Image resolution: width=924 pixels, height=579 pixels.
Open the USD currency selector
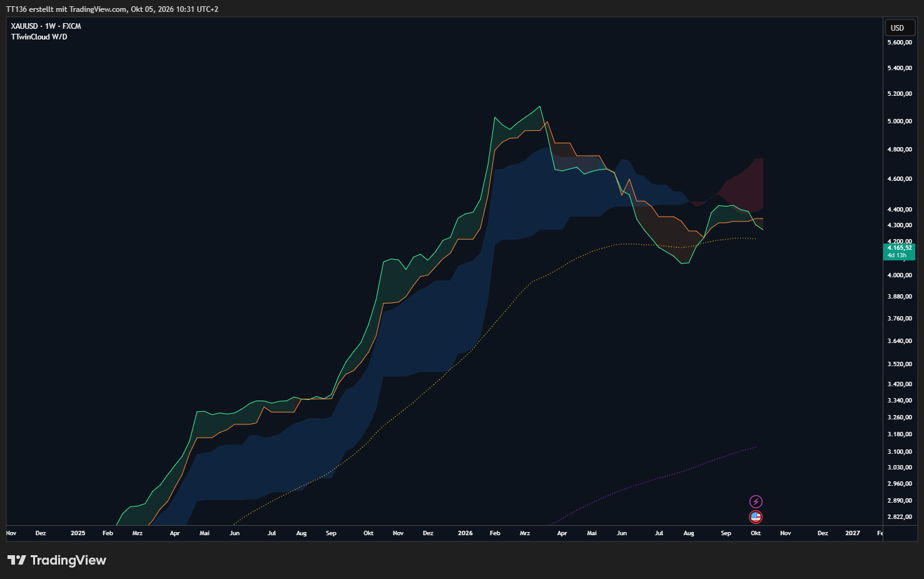[x=899, y=28]
